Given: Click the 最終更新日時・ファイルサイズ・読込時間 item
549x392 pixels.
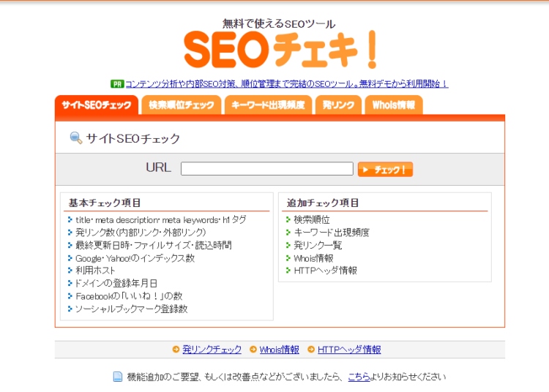Looking at the screenshot, I should pos(154,245).
